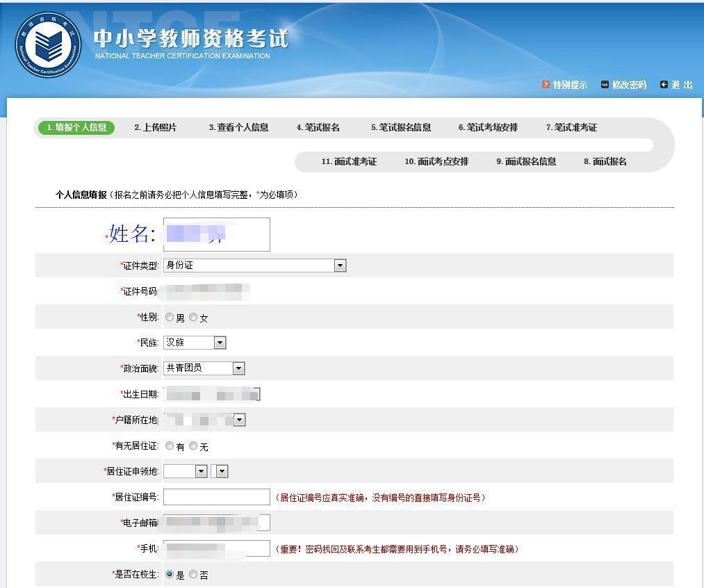The height and width of the screenshot is (588, 704).
Task: Click the red question mark 特别提示 icon
Action: click(x=544, y=84)
